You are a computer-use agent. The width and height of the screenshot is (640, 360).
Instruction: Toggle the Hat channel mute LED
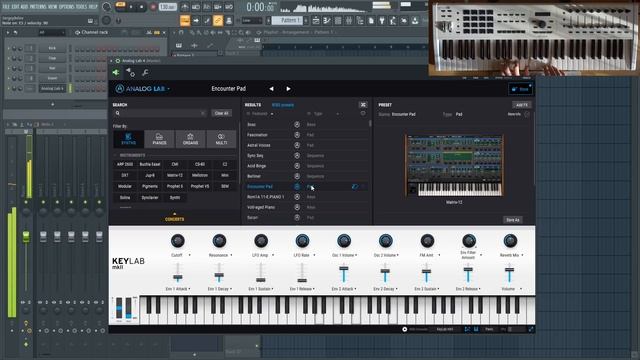coord(9,68)
